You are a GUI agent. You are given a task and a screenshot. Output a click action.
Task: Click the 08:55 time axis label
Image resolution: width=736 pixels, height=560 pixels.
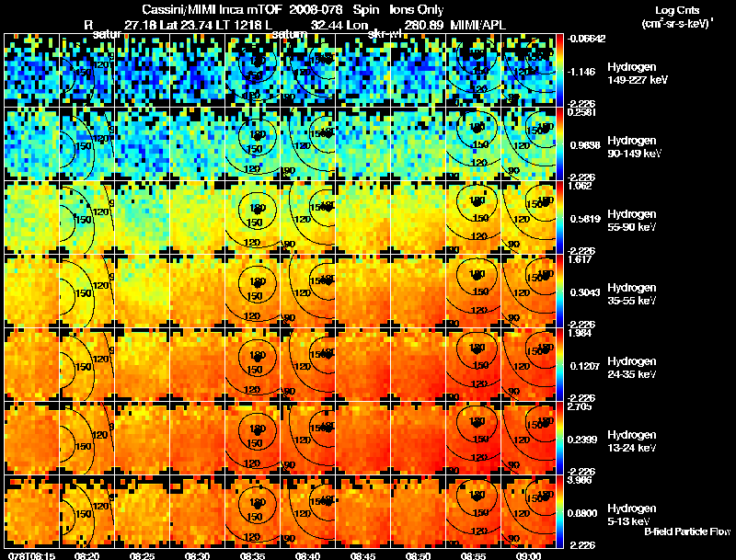[473, 556]
